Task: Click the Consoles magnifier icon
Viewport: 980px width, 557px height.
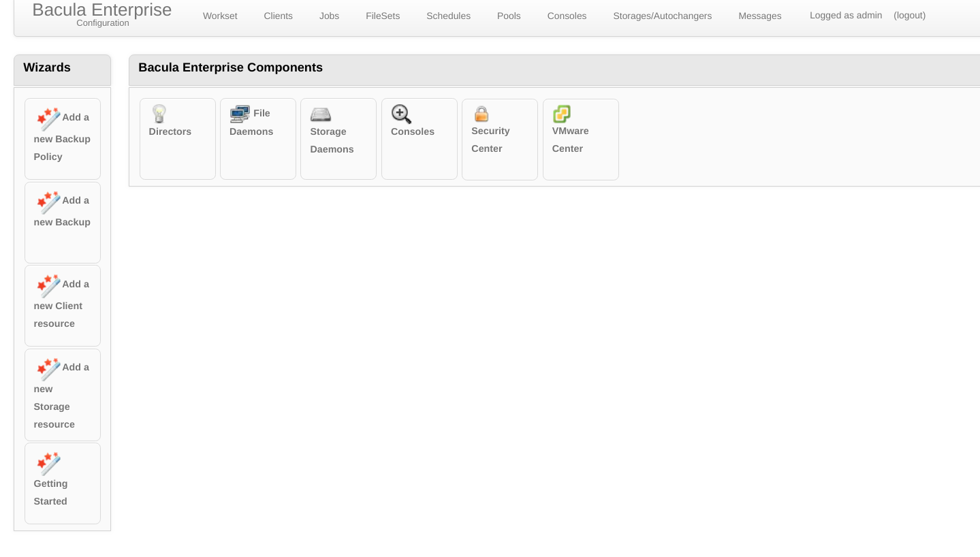Action: click(x=401, y=114)
